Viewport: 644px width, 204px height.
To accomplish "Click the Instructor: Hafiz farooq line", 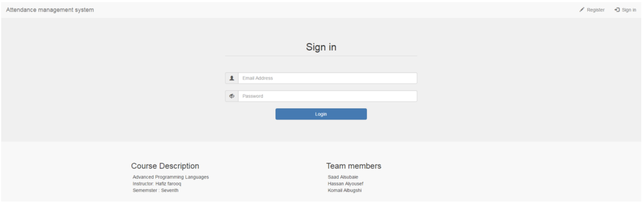I will pyautogui.click(x=157, y=184).
